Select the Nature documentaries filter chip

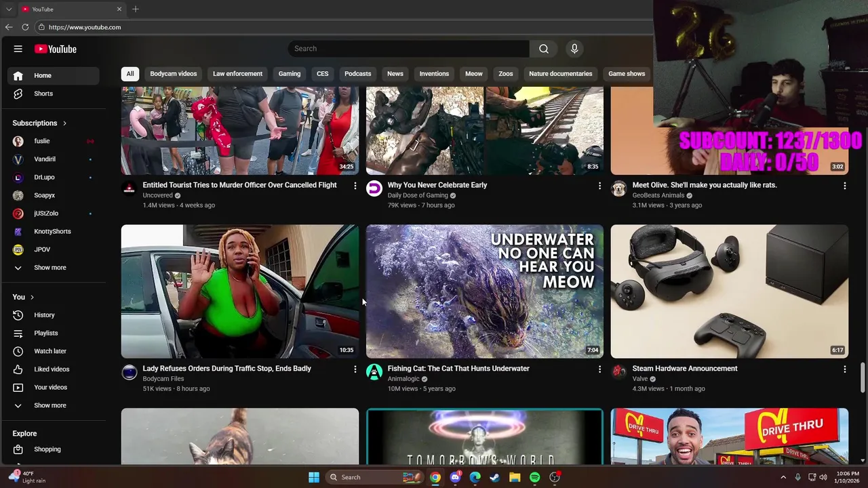pos(561,74)
